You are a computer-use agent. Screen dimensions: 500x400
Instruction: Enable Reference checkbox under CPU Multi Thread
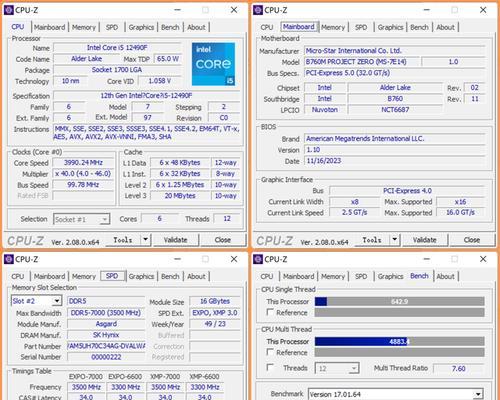click(270, 352)
